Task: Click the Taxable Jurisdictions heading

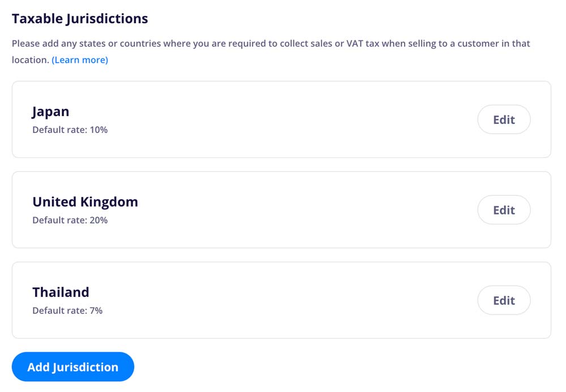Action: click(80, 19)
